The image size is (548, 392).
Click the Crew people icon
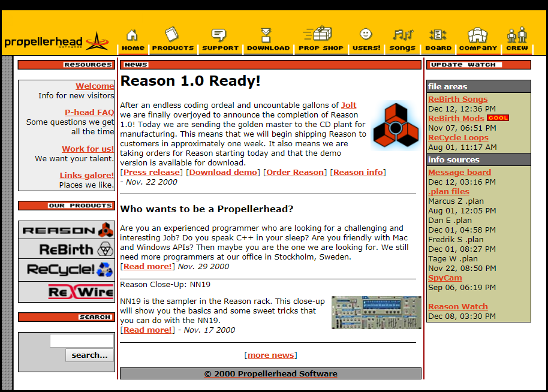click(517, 35)
